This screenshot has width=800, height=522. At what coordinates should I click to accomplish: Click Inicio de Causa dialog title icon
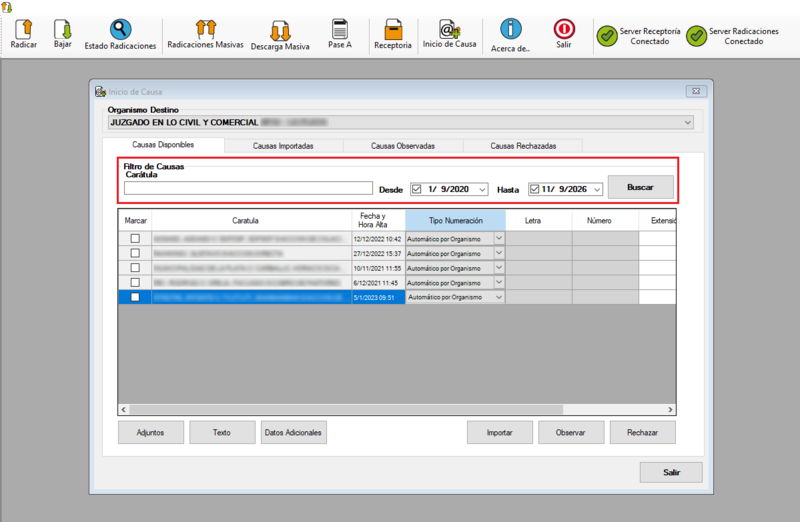point(101,92)
